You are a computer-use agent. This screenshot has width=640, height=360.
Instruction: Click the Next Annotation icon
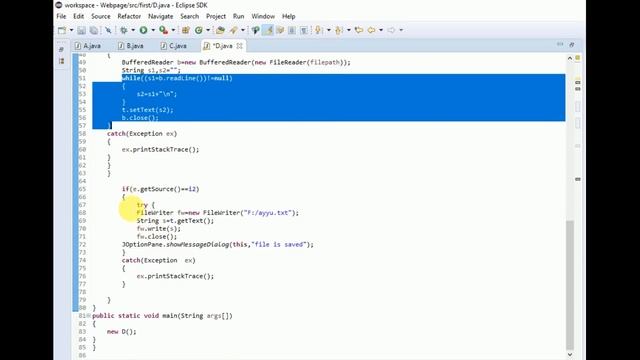pyautogui.click(x=318, y=30)
